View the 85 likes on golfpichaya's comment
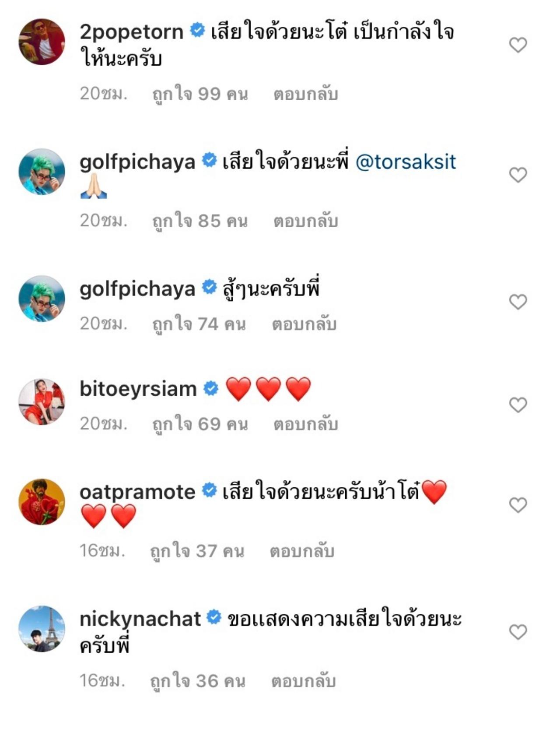Viewport: 560px width, 732px height. click(200, 221)
